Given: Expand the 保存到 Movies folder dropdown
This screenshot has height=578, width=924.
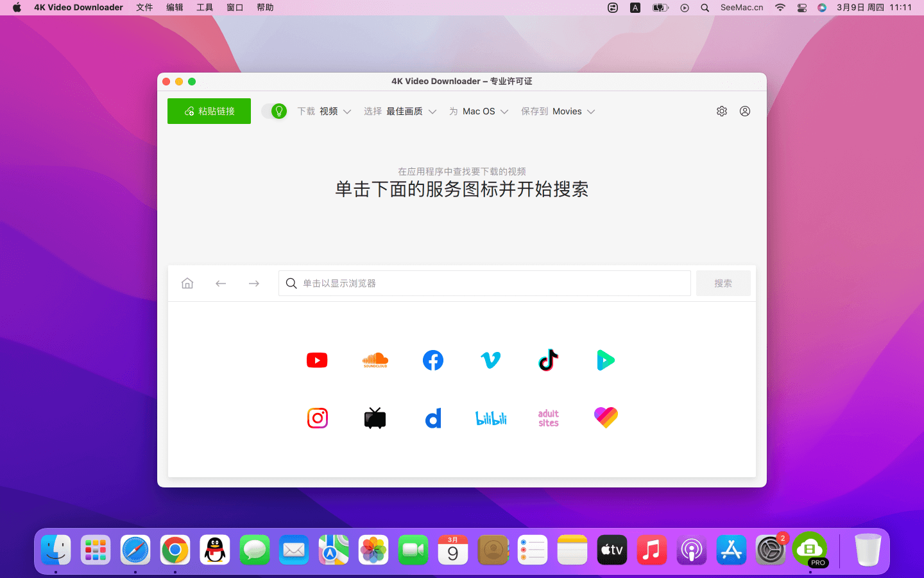Looking at the screenshot, I should (x=558, y=111).
